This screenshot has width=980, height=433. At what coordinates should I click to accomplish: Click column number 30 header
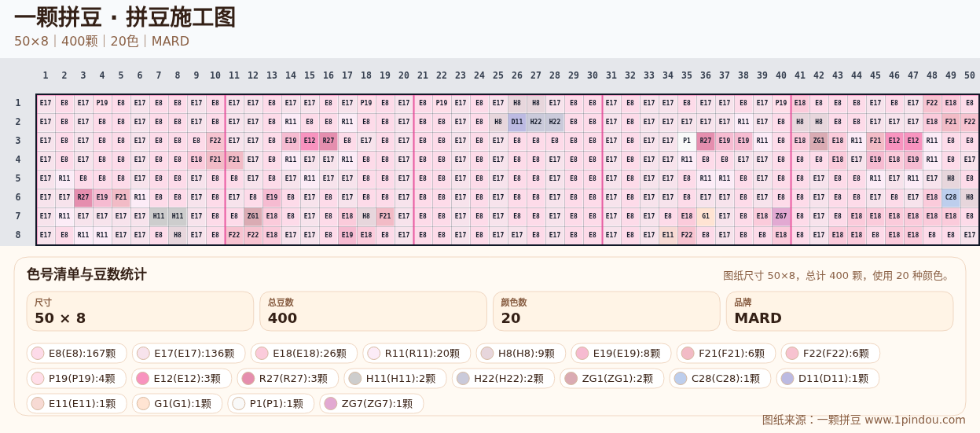[x=593, y=75]
